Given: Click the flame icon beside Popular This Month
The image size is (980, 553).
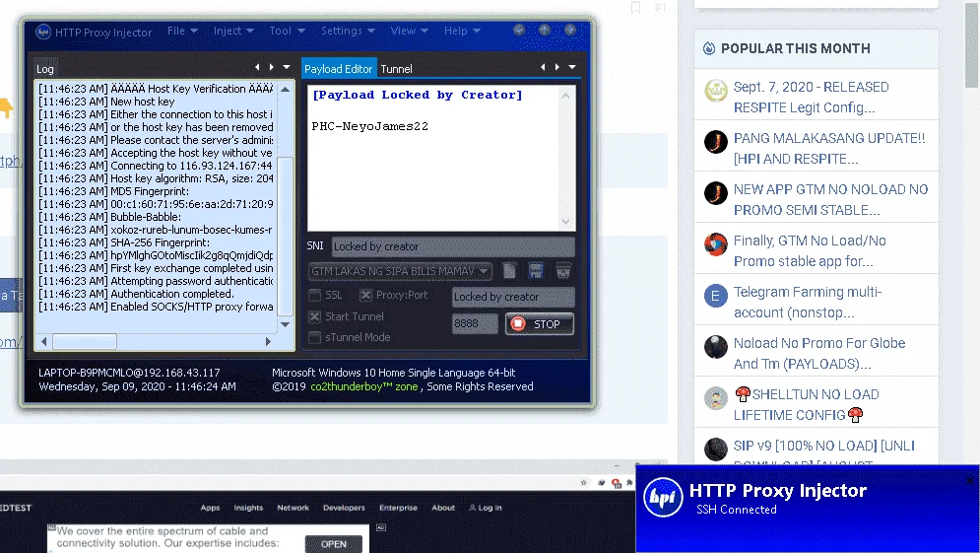Looking at the screenshot, I should [709, 48].
